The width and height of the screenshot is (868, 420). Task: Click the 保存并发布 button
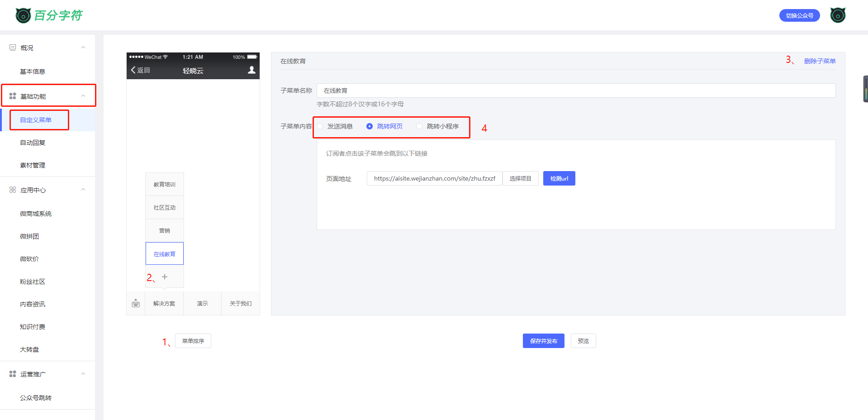tap(544, 341)
